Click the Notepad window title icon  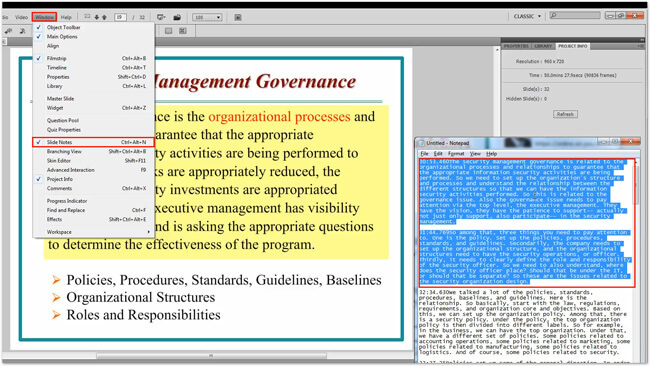pyautogui.click(x=421, y=143)
